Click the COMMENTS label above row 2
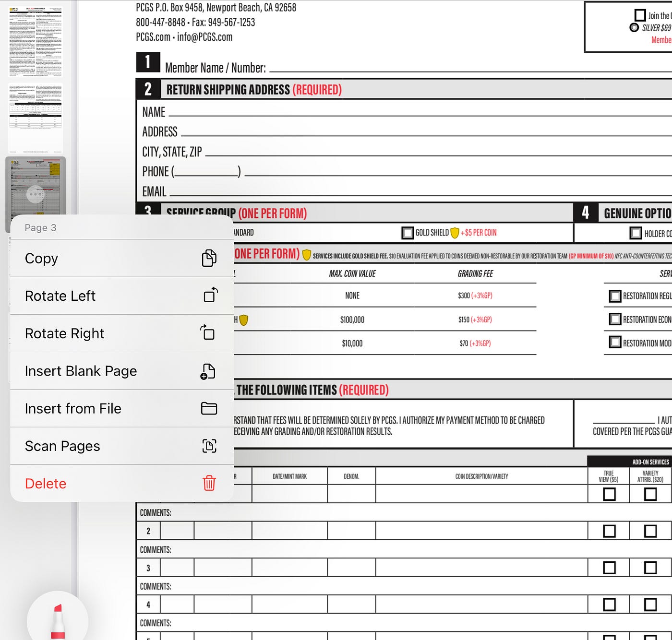Image resolution: width=672 pixels, height=640 pixels. click(x=156, y=513)
